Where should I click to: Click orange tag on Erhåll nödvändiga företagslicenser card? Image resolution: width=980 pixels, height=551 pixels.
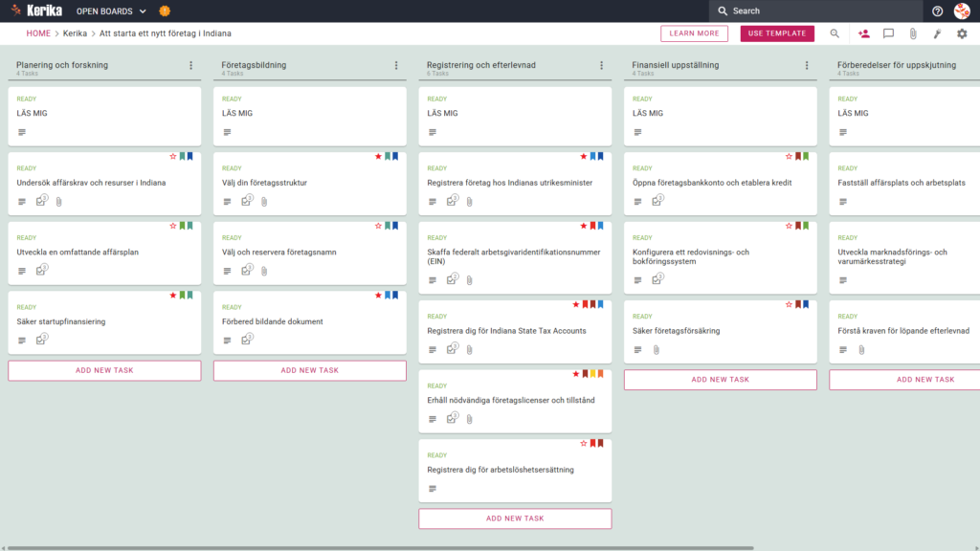point(601,374)
